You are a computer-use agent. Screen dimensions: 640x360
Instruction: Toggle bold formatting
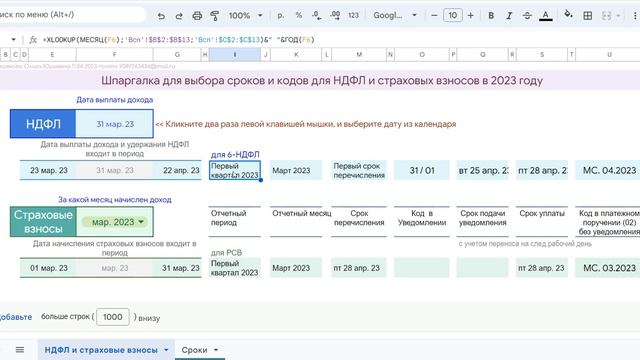click(x=491, y=16)
